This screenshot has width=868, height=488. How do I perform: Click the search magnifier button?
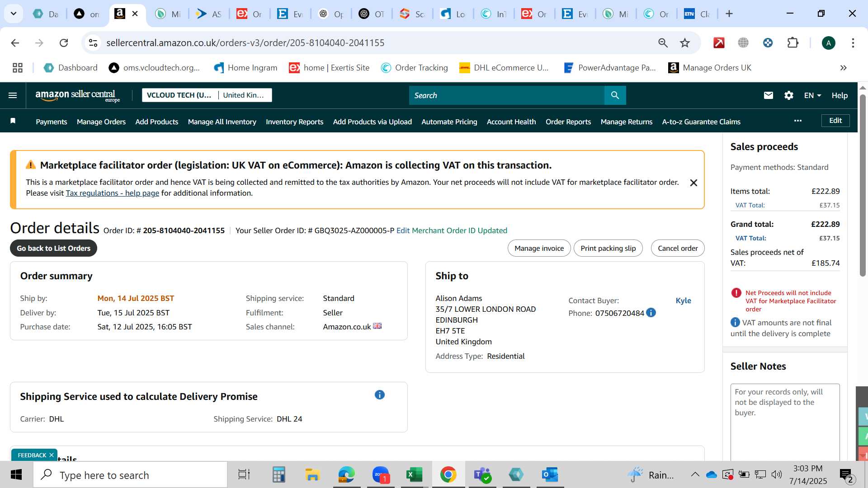(615, 95)
